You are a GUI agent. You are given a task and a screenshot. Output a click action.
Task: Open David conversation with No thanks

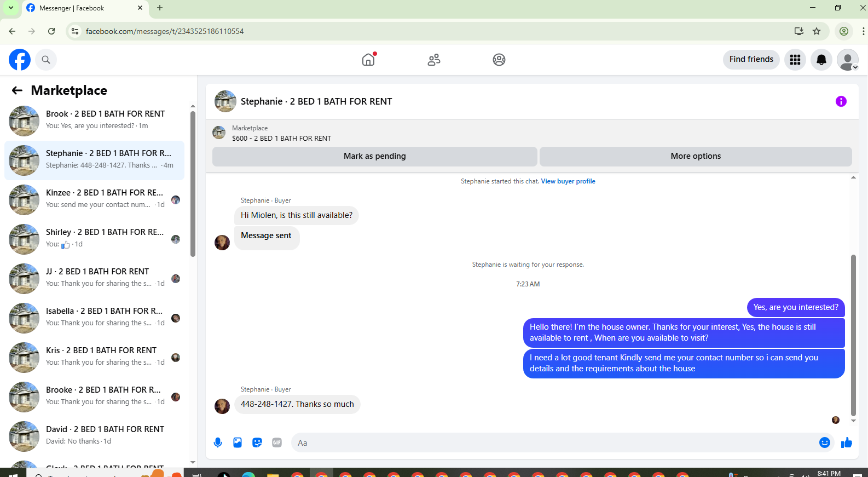[94, 436]
